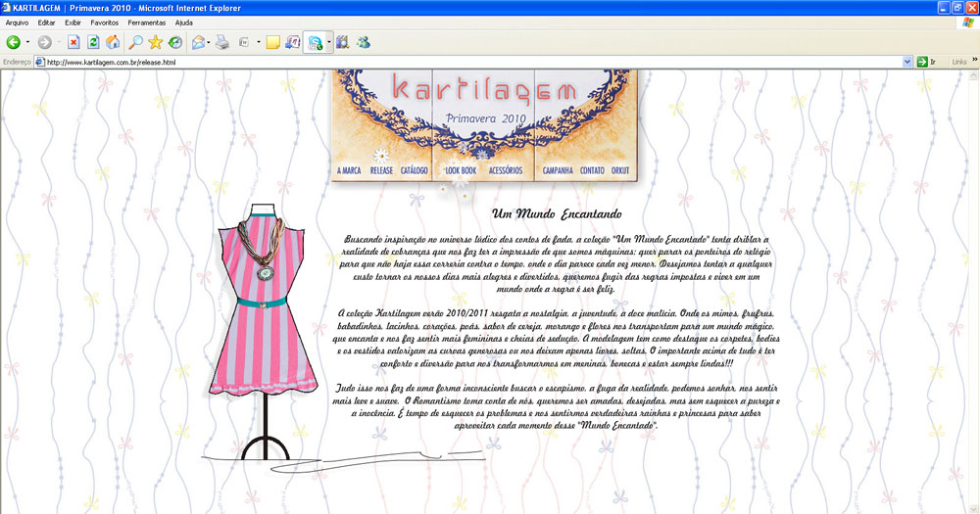Open the History pane icon
This screenshot has height=514, width=980.
(175, 42)
